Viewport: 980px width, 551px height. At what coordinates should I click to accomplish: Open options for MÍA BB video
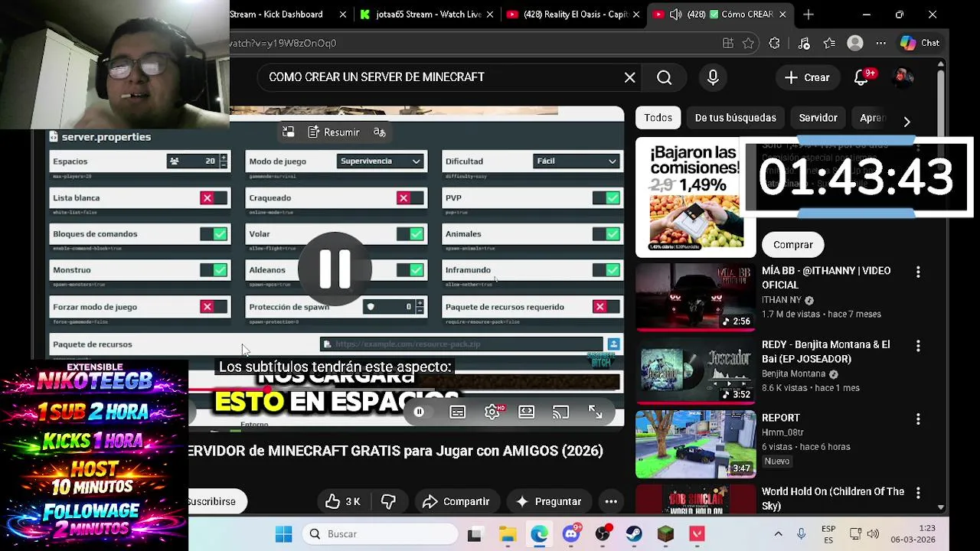[x=918, y=272]
